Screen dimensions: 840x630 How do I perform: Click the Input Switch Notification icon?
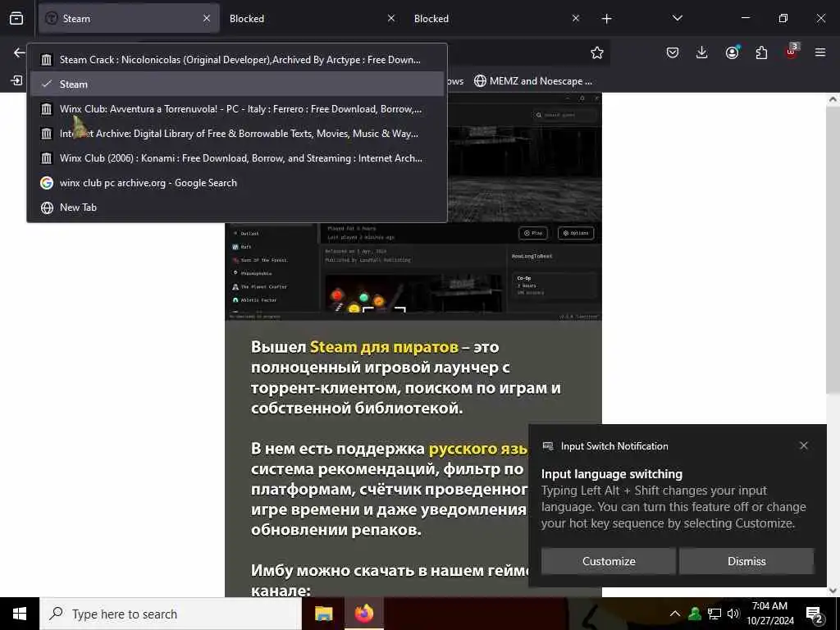547,446
